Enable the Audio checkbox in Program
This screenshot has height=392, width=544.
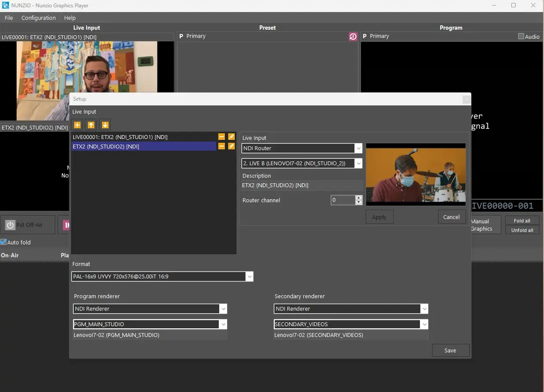[521, 37]
